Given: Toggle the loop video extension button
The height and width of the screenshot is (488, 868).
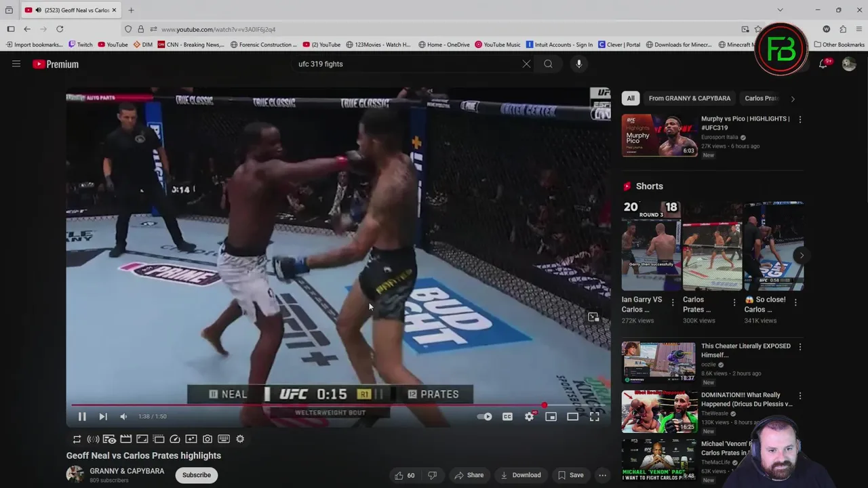Looking at the screenshot, I should (x=77, y=439).
